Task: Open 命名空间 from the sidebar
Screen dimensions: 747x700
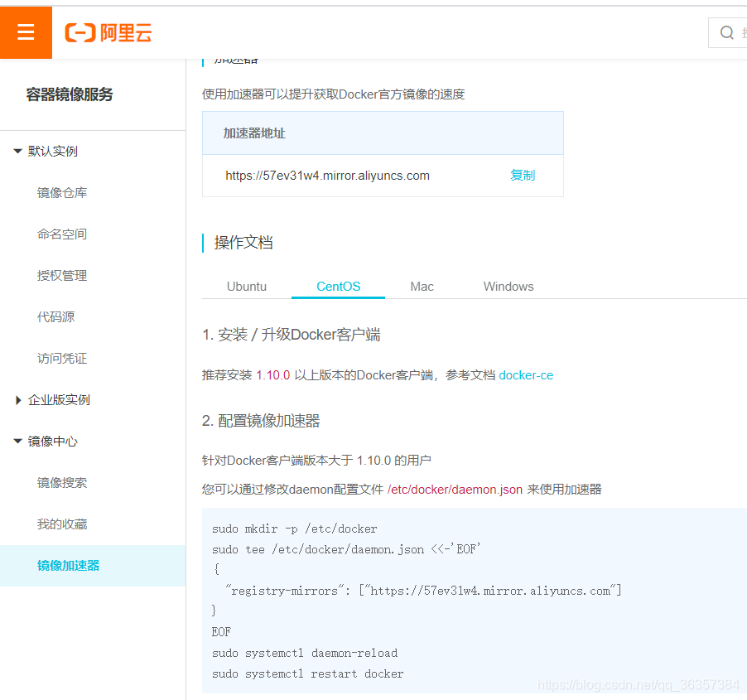Action: pos(61,234)
